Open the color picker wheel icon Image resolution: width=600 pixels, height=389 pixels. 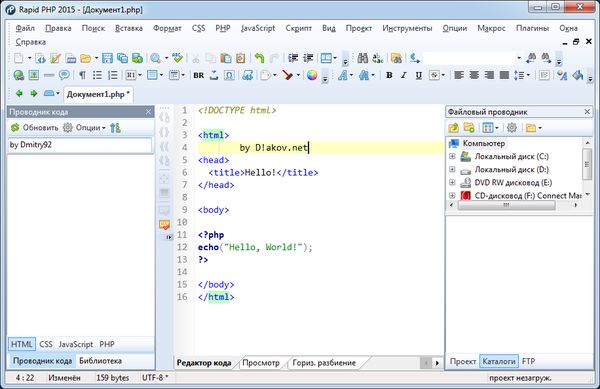pyautogui.click(x=312, y=75)
